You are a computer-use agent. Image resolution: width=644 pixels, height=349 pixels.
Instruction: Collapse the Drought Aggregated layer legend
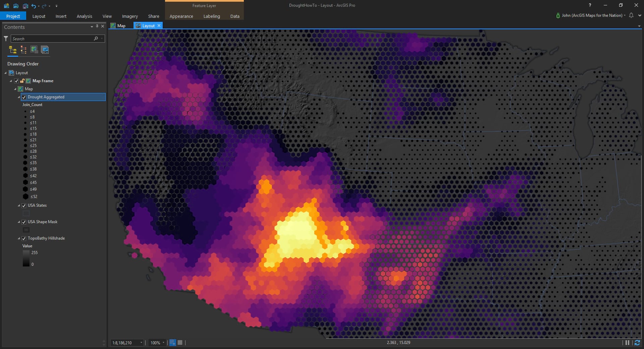click(19, 97)
